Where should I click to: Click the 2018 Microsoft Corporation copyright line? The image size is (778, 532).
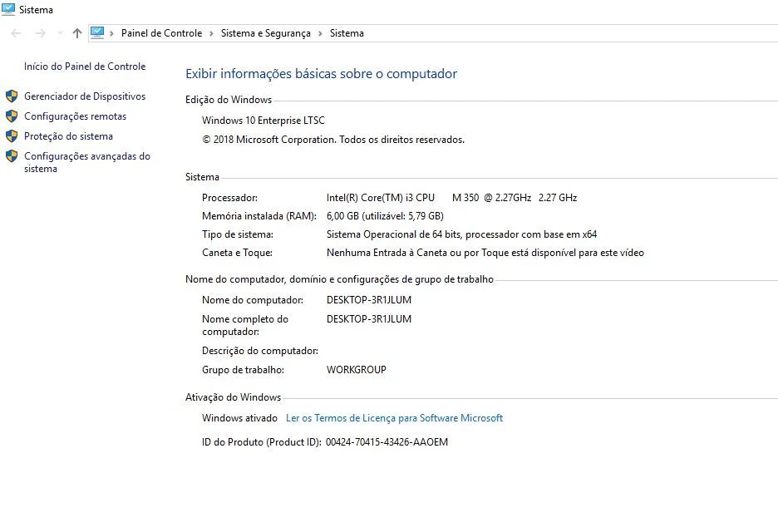point(333,140)
